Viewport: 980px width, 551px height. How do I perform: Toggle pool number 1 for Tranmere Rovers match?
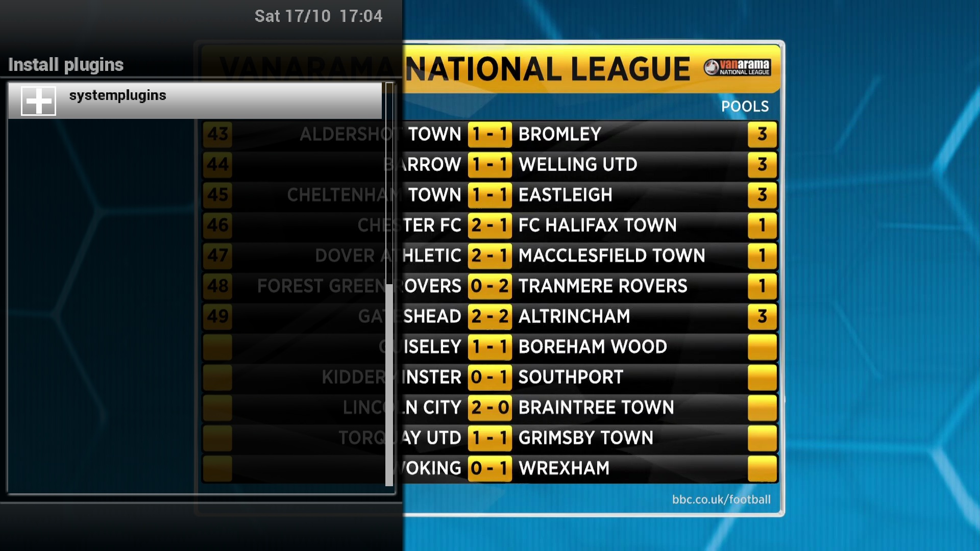[761, 286]
